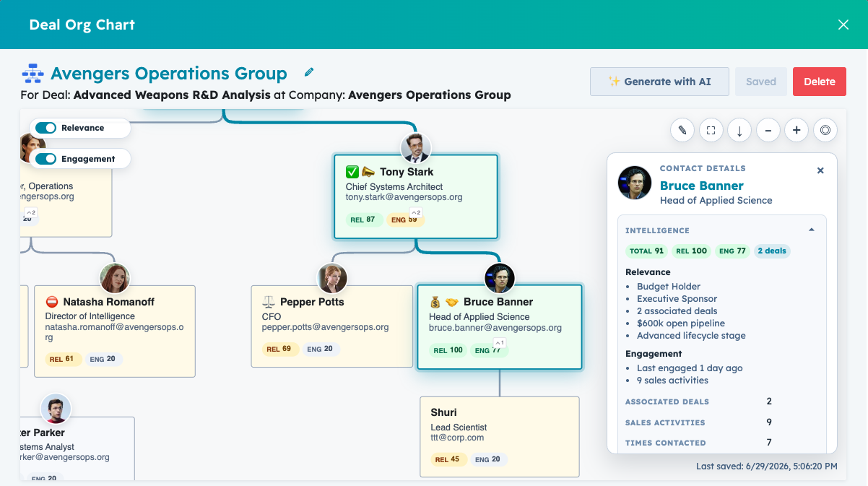Click the scales icon on Pepper Potts card
868x486 pixels.
point(269,302)
